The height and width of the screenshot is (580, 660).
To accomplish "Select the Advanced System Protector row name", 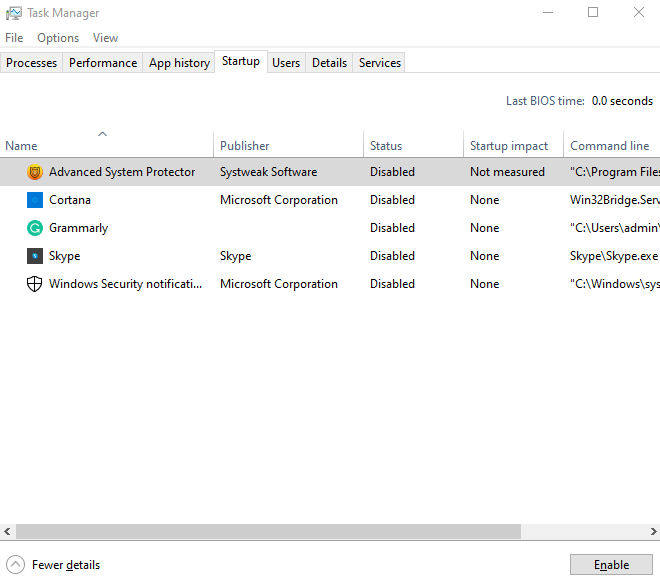I will 122,172.
